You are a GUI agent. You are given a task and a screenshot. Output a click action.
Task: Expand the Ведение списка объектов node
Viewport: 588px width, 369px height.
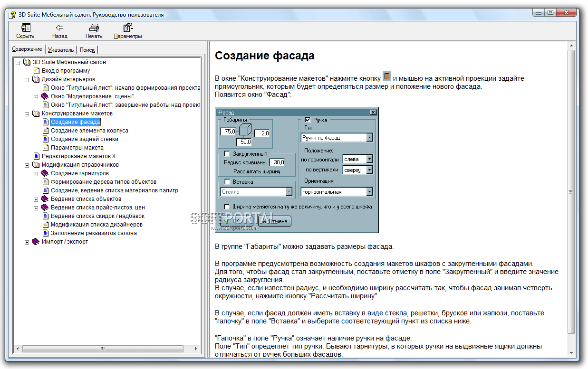point(36,199)
